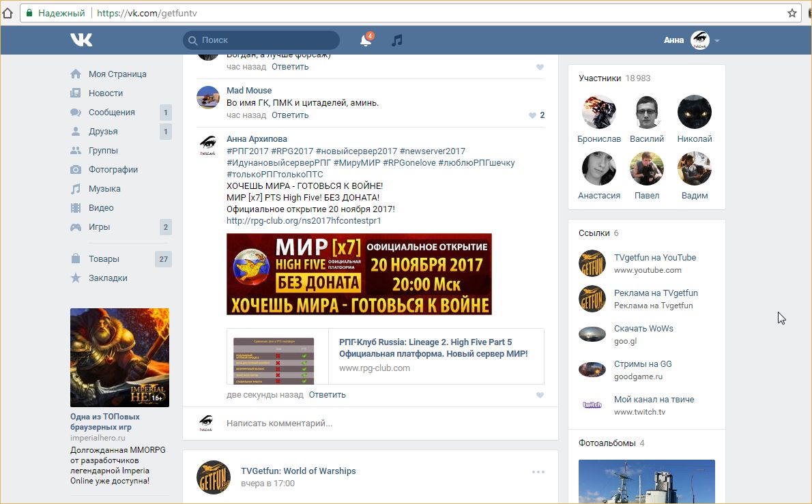Open the Скачать WoWs link icon
The image size is (812, 504).
pyautogui.click(x=592, y=334)
